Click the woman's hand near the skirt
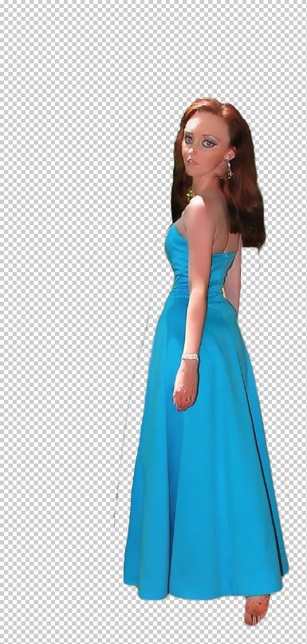 click(186, 386)
